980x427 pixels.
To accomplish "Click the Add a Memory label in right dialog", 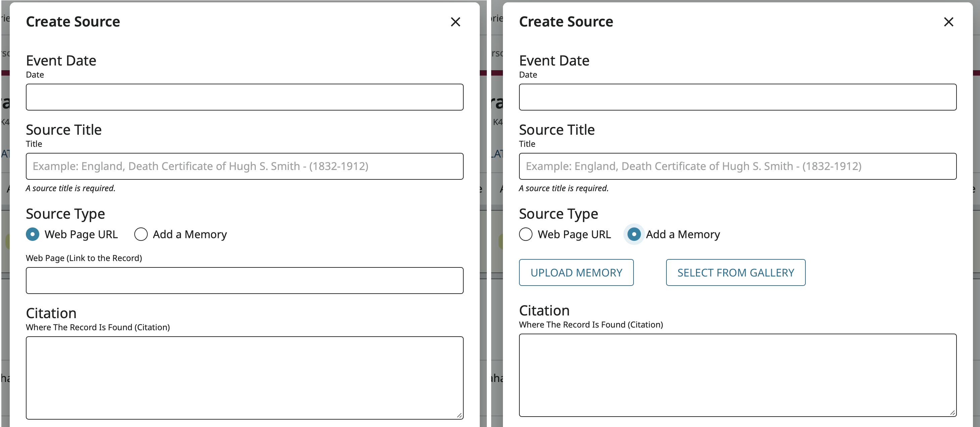I will pyautogui.click(x=683, y=234).
